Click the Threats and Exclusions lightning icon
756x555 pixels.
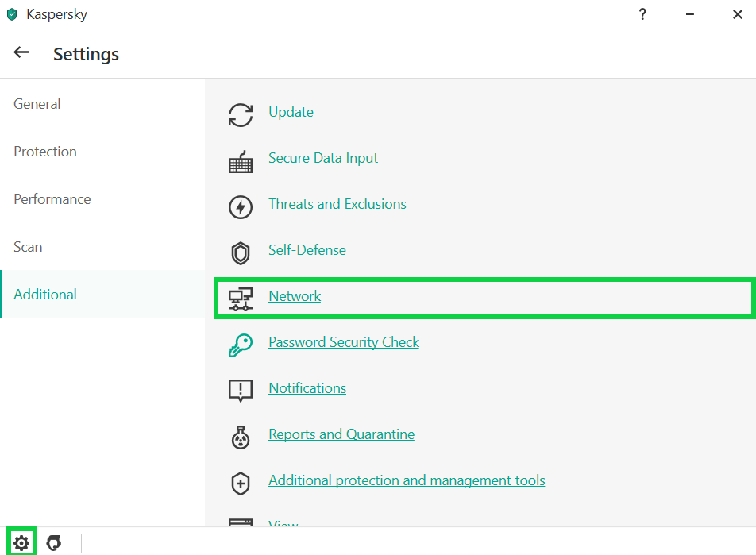click(x=240, y=206)
